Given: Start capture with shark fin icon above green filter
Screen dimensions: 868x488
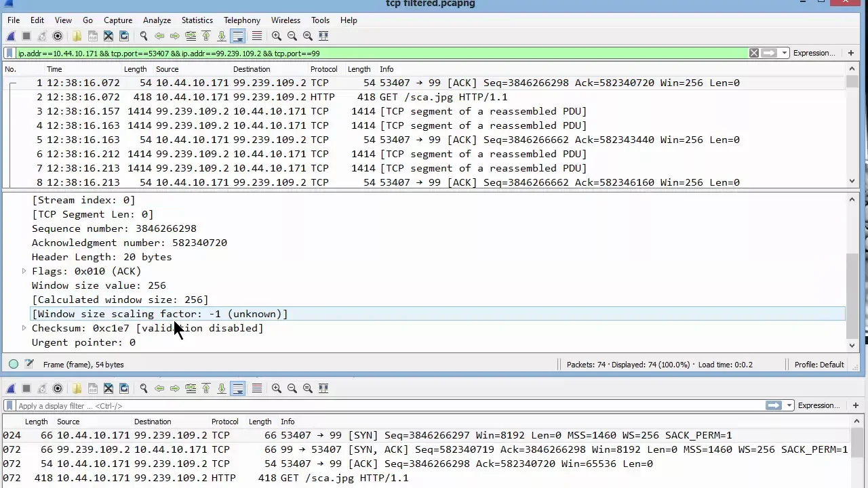Looking at the screenshot, I should pos(11,36).
